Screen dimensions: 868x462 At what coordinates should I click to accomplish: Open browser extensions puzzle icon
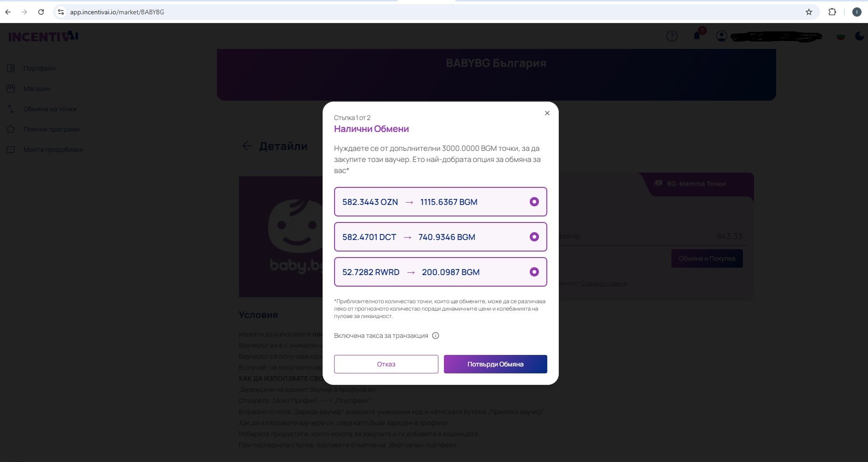coord(832,12)
